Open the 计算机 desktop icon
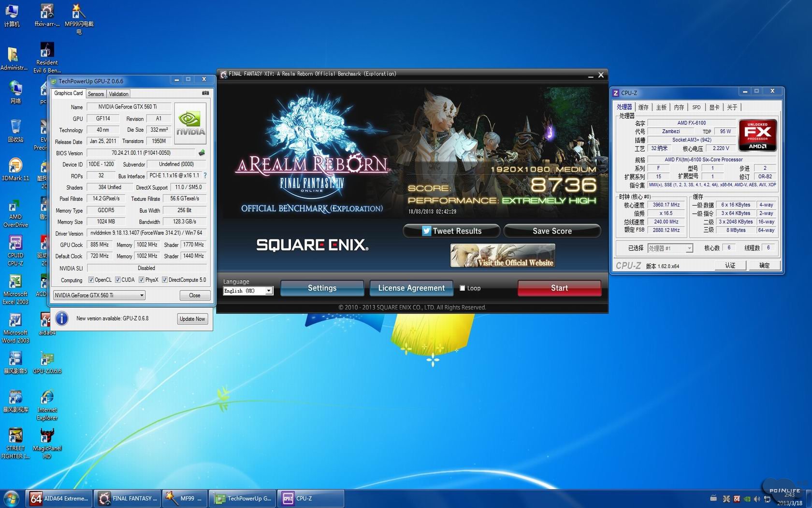The height and width of the screenshot is (508, 812). pyautogui.click(x=12, y=15)
